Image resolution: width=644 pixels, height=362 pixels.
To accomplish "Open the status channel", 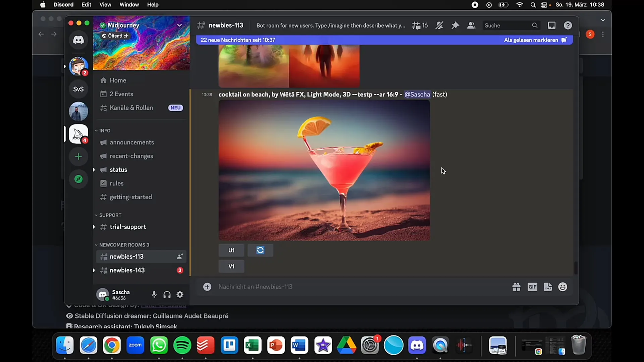I will [141, 170].
